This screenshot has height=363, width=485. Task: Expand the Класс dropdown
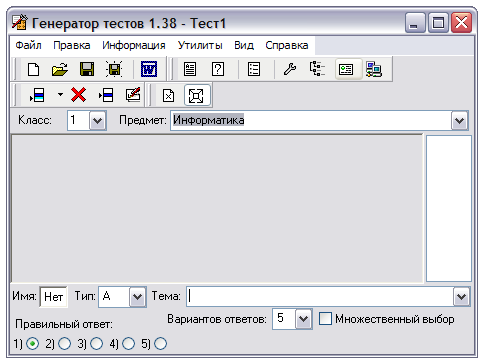point(97,120)
